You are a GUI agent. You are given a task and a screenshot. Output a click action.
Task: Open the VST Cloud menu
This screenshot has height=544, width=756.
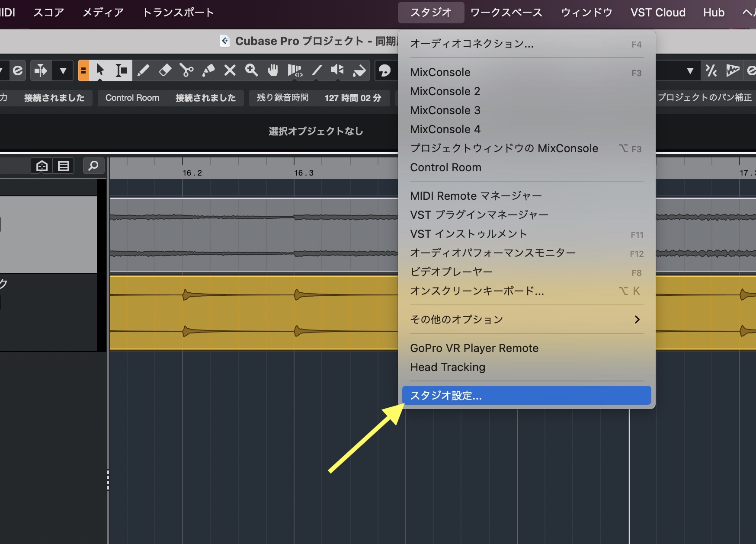pyautogui.click(x=658, y=12)
